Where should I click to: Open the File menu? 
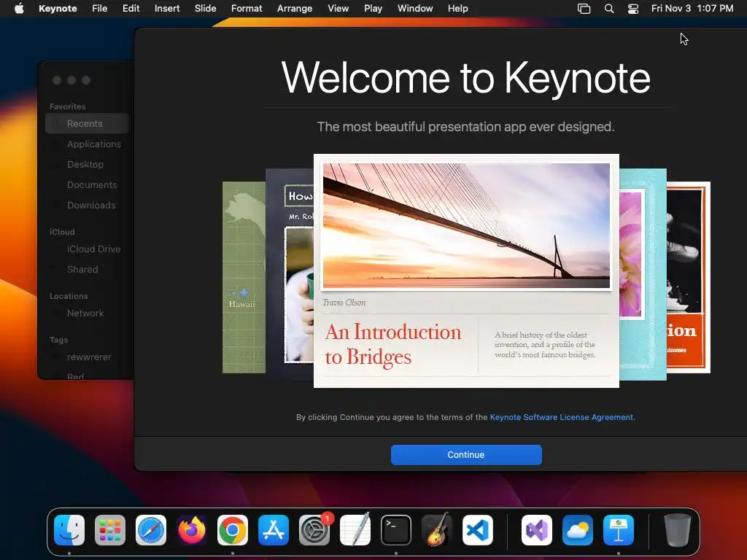(99, 9)
